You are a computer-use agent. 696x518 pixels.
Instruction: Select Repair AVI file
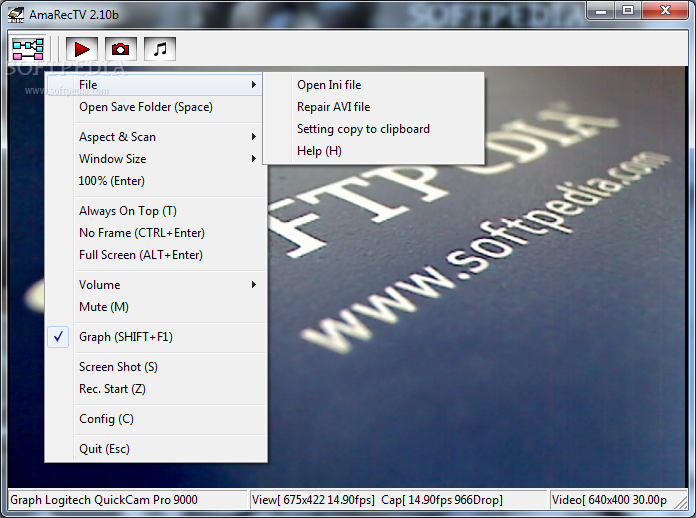click(x=373, y=107)
